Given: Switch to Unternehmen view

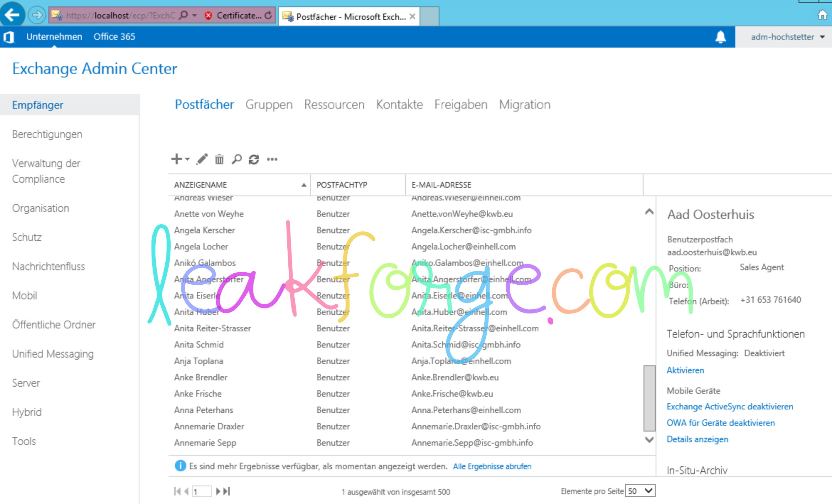Looking at the screenshot, I should 54,37.
